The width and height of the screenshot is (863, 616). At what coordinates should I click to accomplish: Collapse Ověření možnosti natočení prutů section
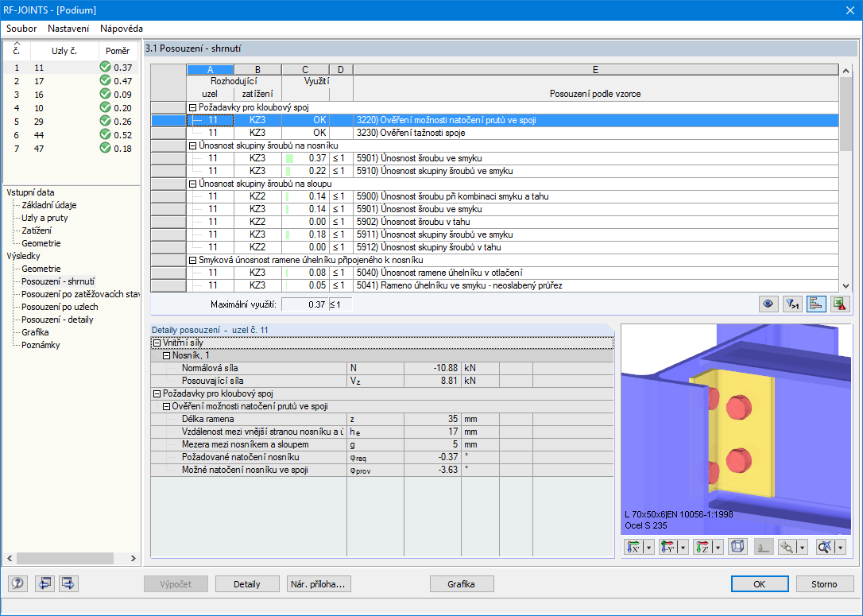(x=166, y=407)
